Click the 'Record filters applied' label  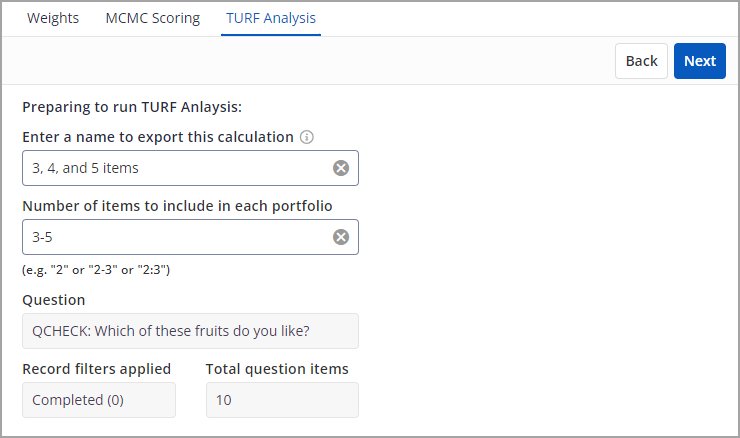(x=97, y=369)
